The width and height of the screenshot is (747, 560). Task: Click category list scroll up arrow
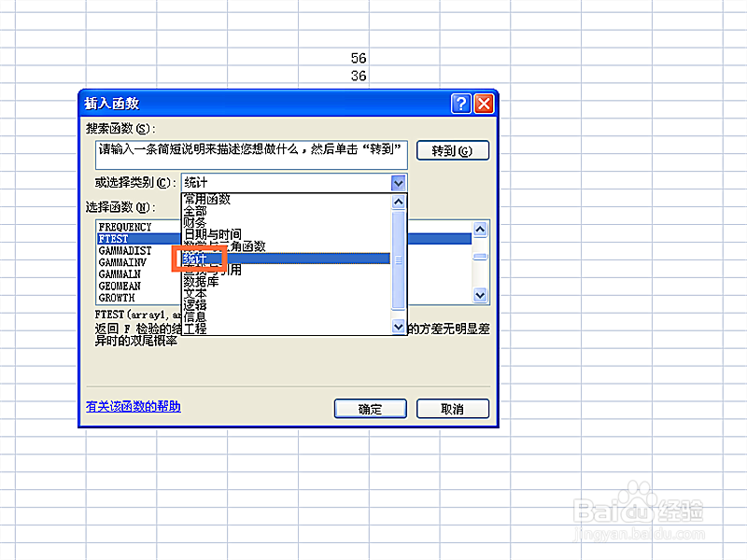(x=399, y=202)
